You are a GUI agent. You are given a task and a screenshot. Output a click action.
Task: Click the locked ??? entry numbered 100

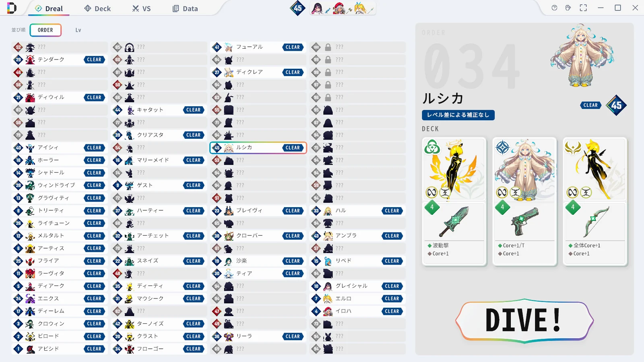point(357,47)
